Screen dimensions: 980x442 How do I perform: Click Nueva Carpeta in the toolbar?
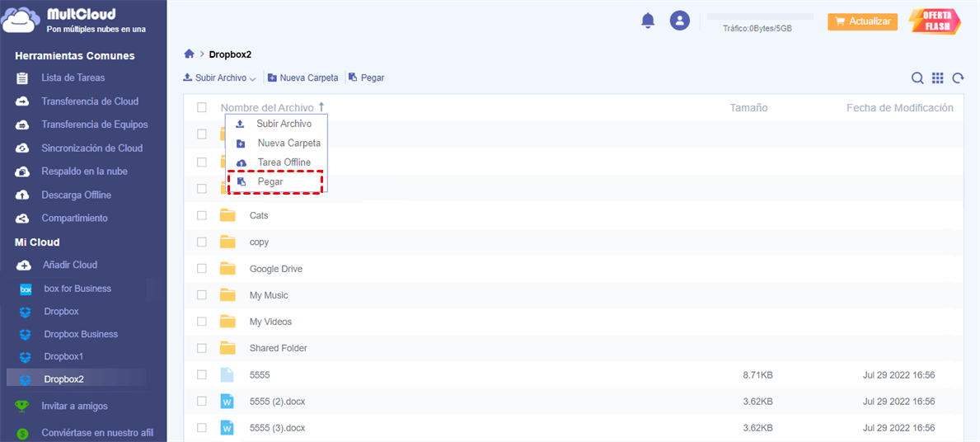pos(303,78)
